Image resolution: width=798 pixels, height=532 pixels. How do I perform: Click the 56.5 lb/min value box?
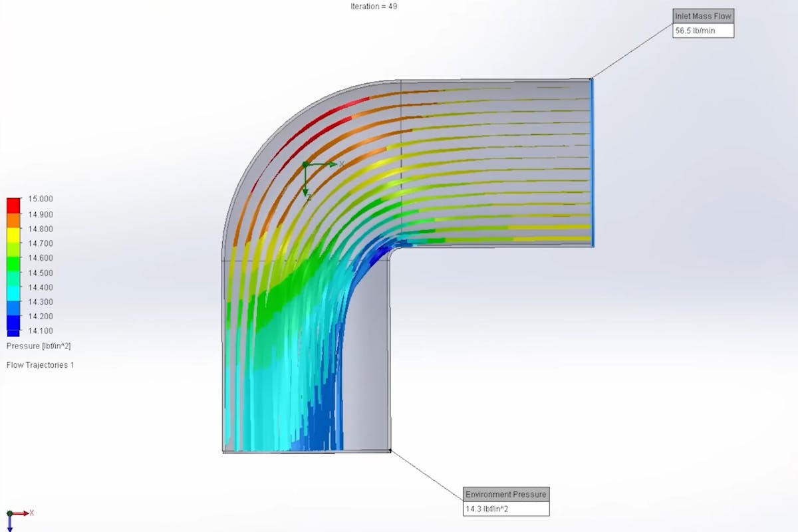point(703,31)
